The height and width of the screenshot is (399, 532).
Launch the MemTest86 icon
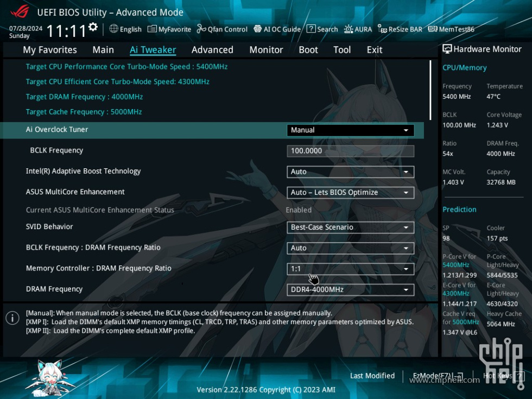(433, 29)
